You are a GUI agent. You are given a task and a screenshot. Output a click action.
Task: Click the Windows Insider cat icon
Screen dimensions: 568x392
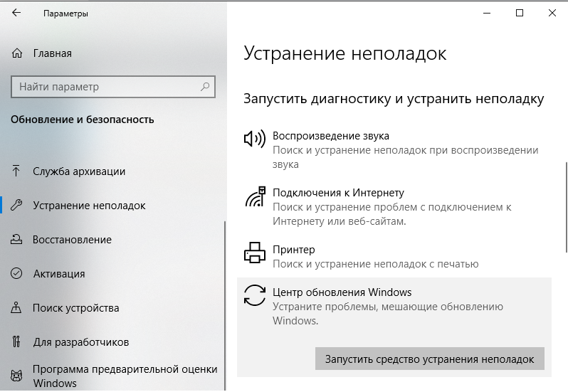click(x=16, y=376)
